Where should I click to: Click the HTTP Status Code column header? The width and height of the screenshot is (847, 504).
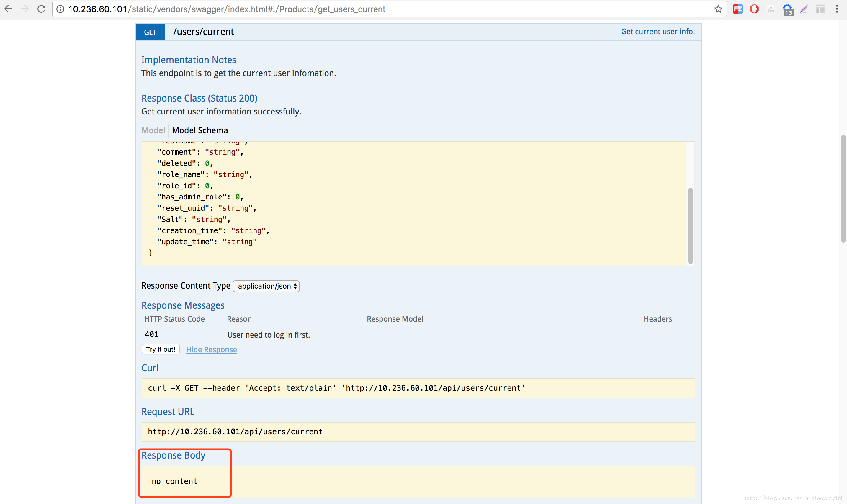tap(174, 319)
